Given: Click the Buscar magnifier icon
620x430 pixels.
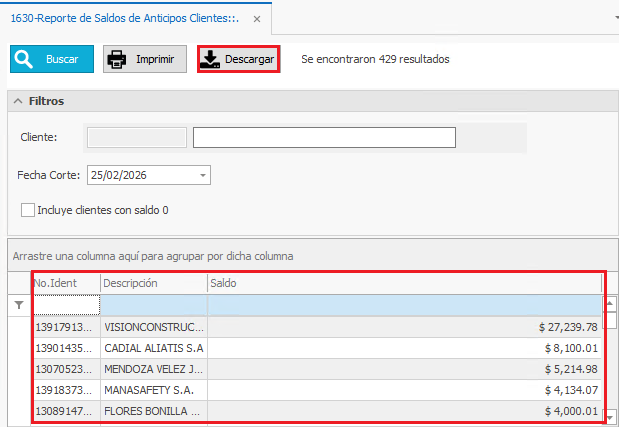Looking at the screenshot, I should pyautogui.click(x=25, y=60).
